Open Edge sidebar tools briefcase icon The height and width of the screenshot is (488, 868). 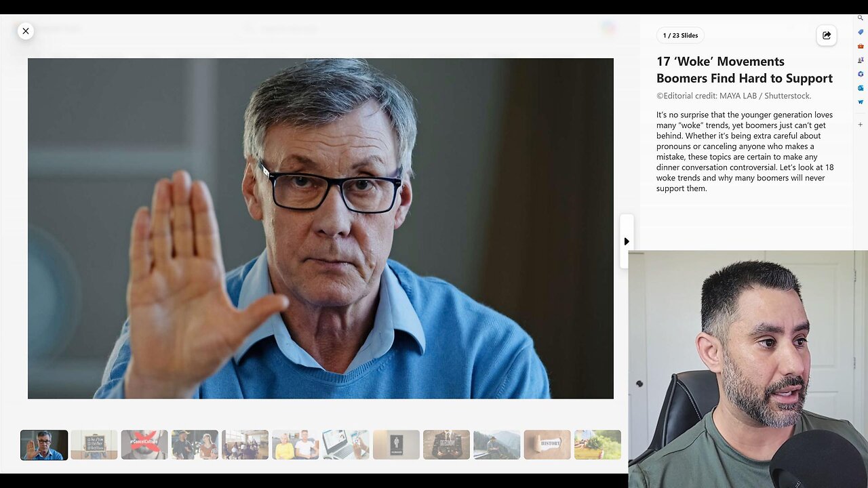pos(861,46)
